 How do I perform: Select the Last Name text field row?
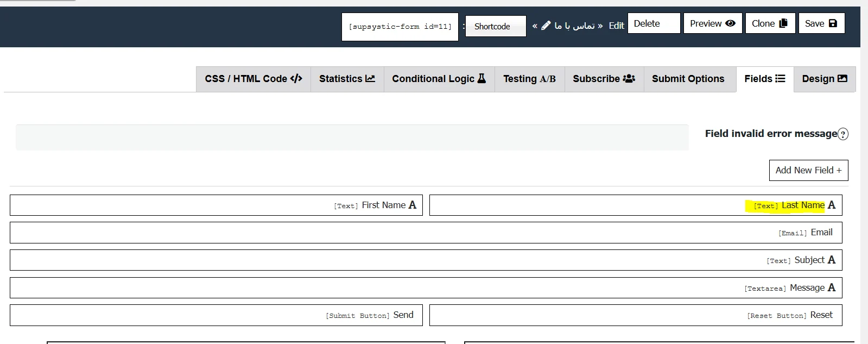tap(635, 205)
